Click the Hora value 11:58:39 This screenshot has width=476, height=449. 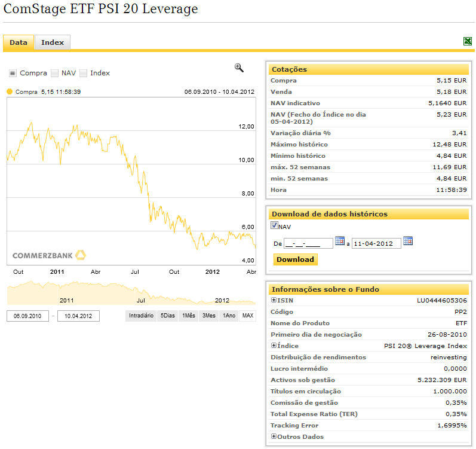[452, 190]
